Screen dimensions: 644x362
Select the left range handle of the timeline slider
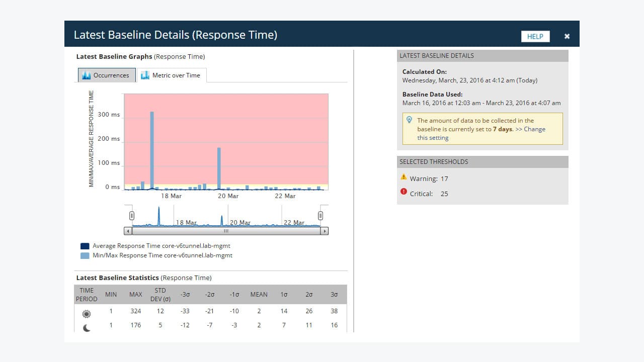(131, 215)
